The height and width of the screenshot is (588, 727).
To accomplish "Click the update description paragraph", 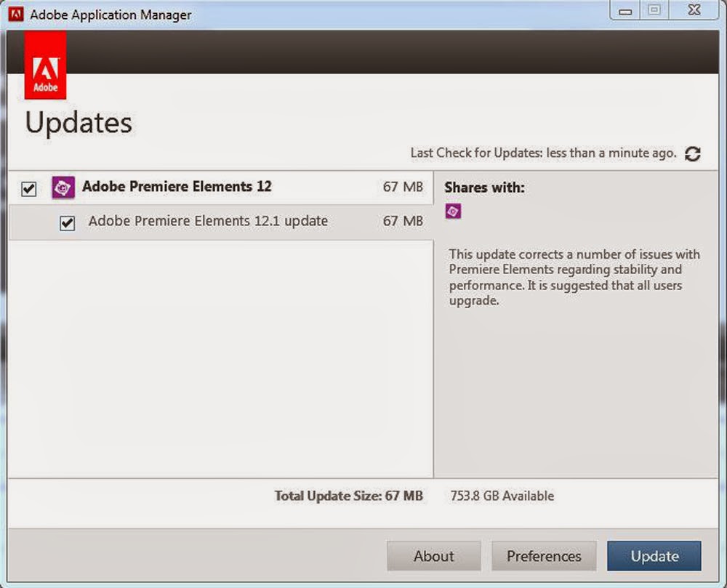I will click(574, 277).
